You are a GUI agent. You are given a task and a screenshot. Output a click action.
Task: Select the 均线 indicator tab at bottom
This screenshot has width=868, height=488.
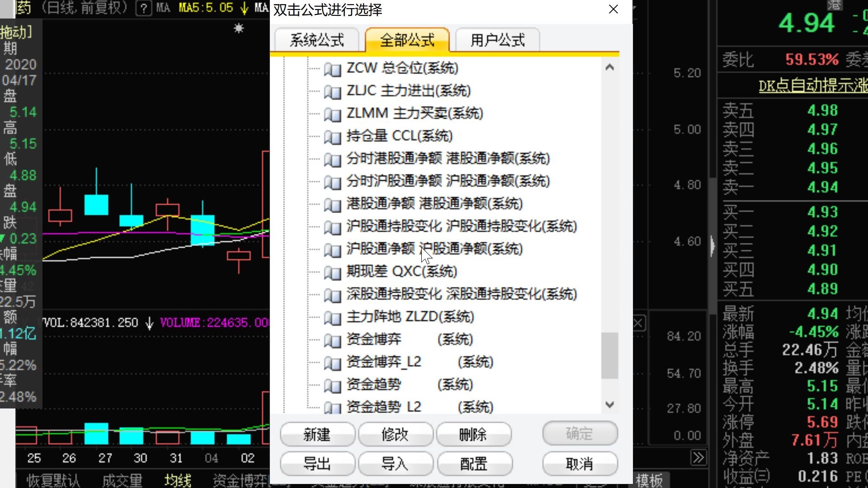pyautogui.click(x=178, y=480)
